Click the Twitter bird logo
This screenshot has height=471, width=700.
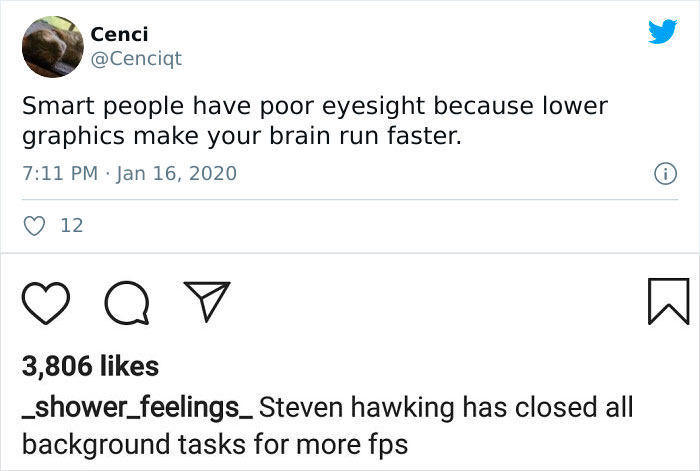pyautogui.click(x=662, y=32)
